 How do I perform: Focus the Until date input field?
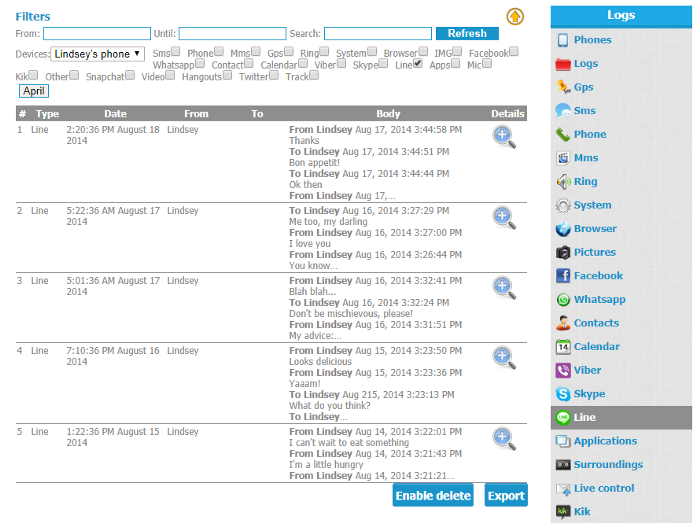click(x=233, y=33)
